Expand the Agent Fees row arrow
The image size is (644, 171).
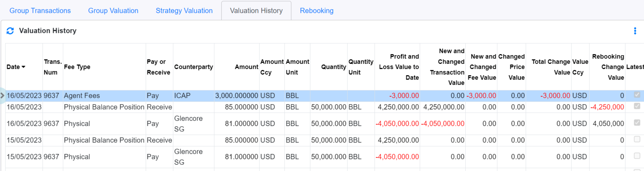click(x=2, y=96)
